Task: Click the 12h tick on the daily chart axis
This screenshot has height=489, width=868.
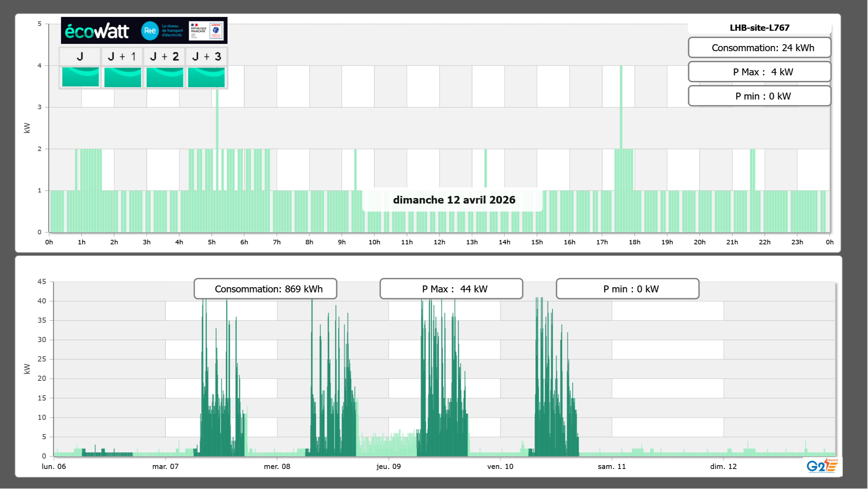Action: click(x=439, y=242)
